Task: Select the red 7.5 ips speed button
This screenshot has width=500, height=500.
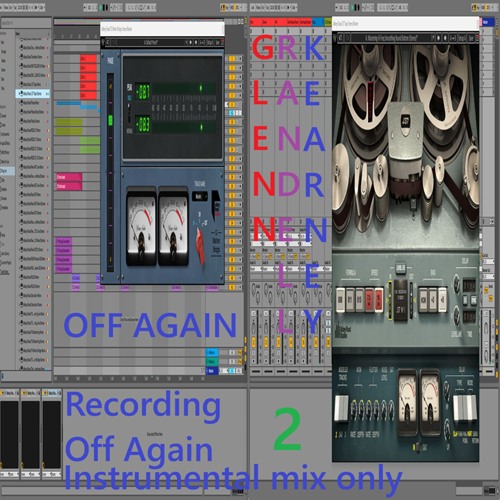Action: 369,299
